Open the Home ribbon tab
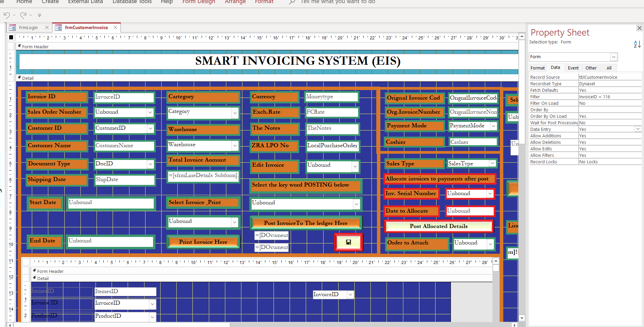This screenshot has height=327, width=644. pos(24,2)
